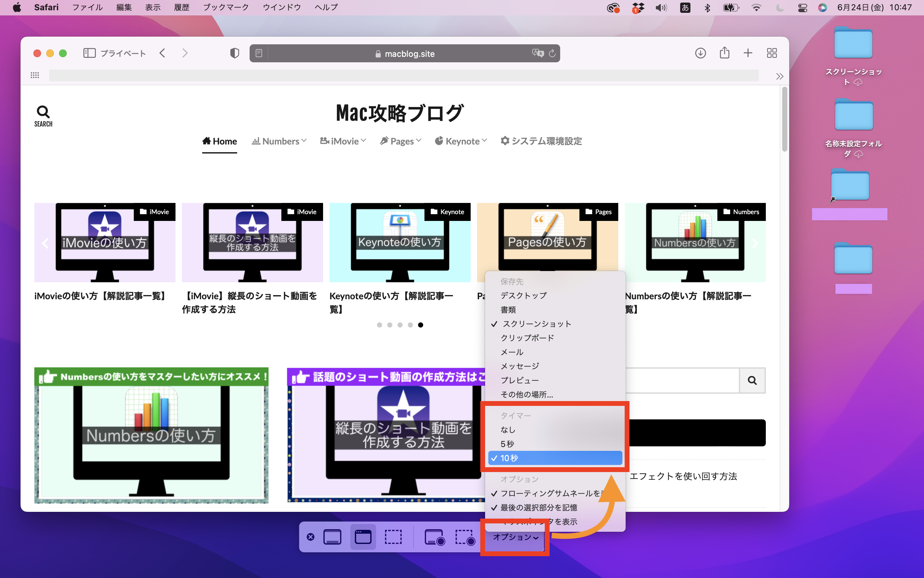Open the Numbersの使い方 promo thumbnail
This screenshot has width=924, height=578.
[x=151, y=435]
